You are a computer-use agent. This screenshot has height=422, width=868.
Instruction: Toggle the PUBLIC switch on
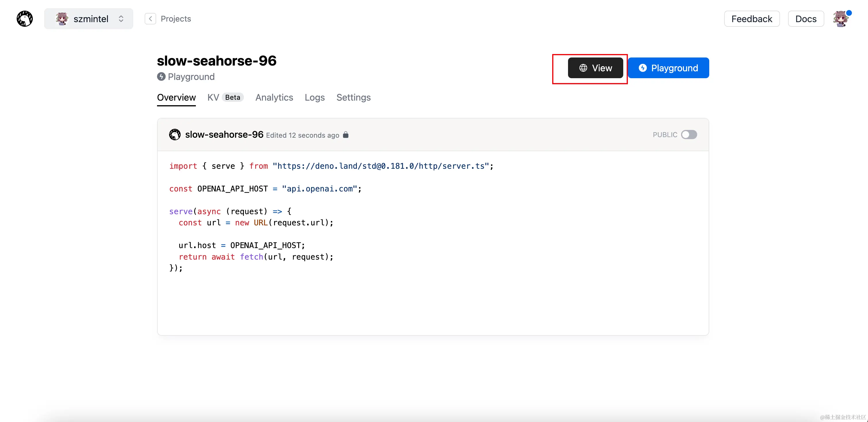689,134
